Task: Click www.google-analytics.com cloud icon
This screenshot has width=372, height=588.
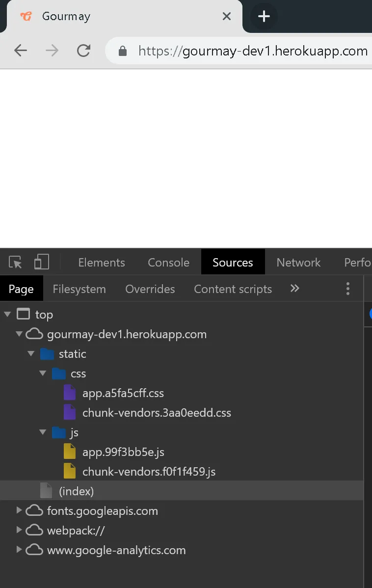Action: click(34, 550)
